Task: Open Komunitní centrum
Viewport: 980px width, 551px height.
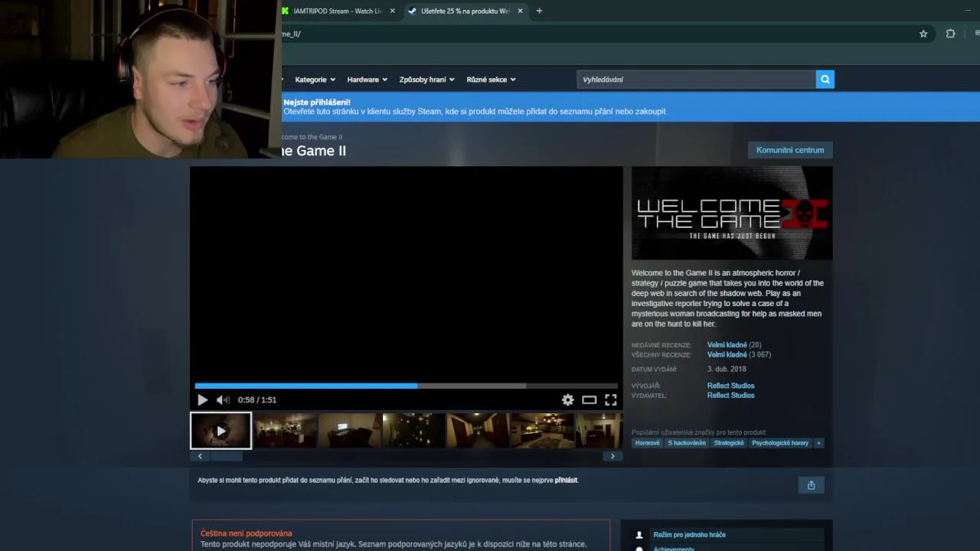Action: [x=790, y=150]
